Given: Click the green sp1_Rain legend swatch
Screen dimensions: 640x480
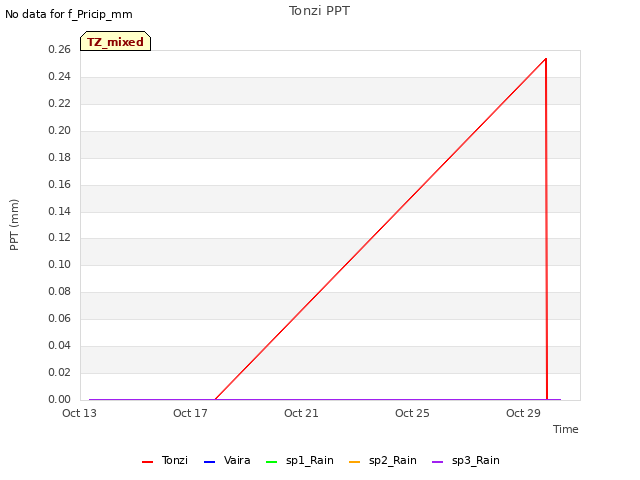Looking at the screenshot, I should click(271, 462).
